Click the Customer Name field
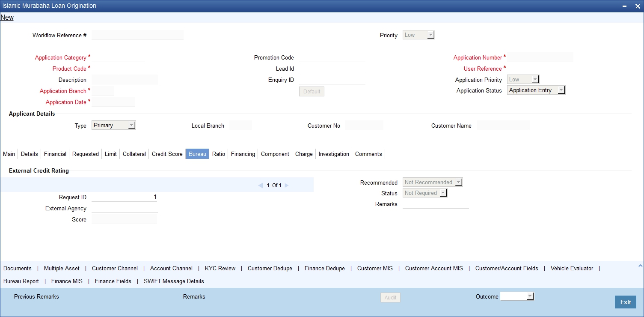The height and width of the screenshot is (317, 644). click(503, 126)
